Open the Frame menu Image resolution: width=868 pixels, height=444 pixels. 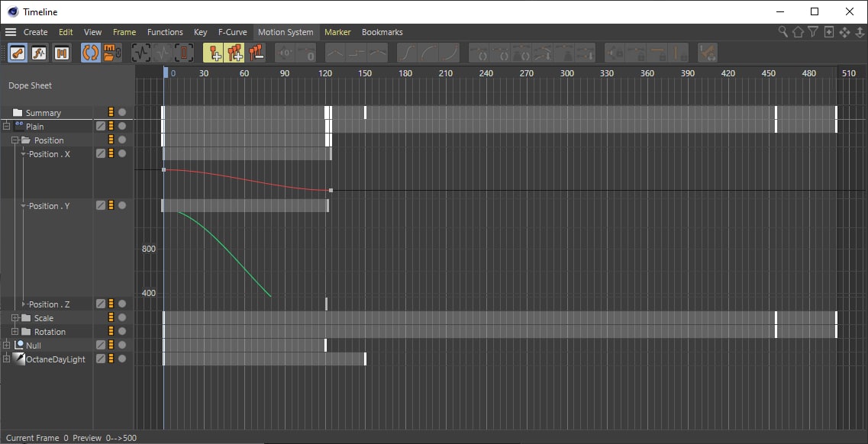tap(124, 32)
